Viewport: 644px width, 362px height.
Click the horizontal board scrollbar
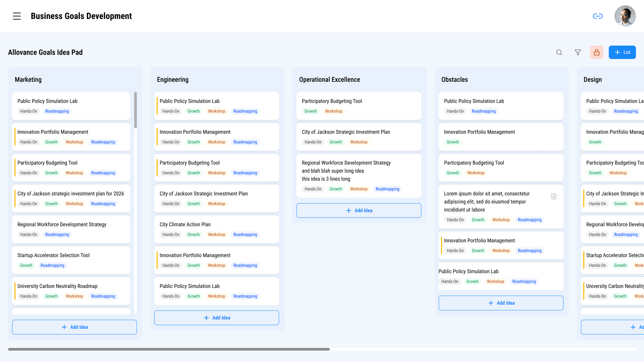point(169,349)
